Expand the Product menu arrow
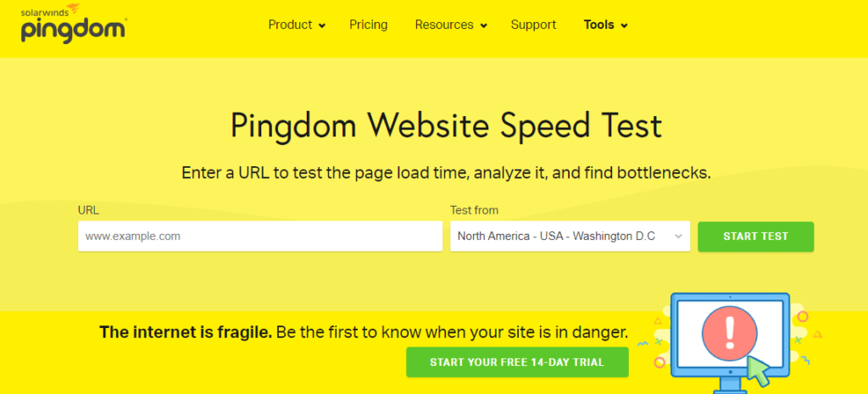This screenshot has height=394, width=868. (322, 26)
